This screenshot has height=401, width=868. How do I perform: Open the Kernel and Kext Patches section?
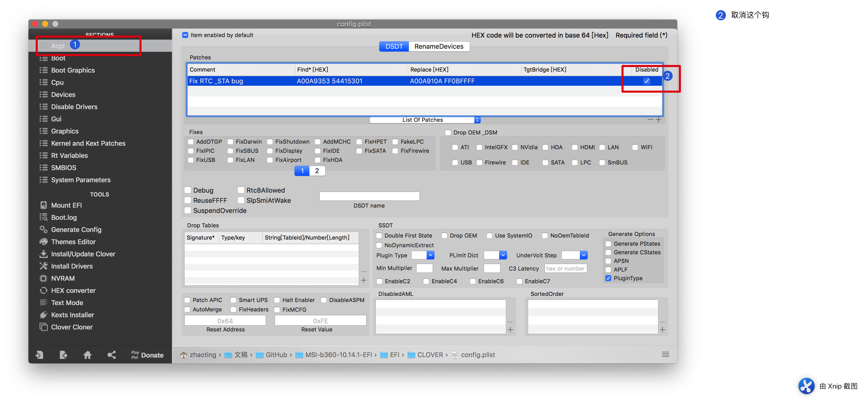coord(88,143)
